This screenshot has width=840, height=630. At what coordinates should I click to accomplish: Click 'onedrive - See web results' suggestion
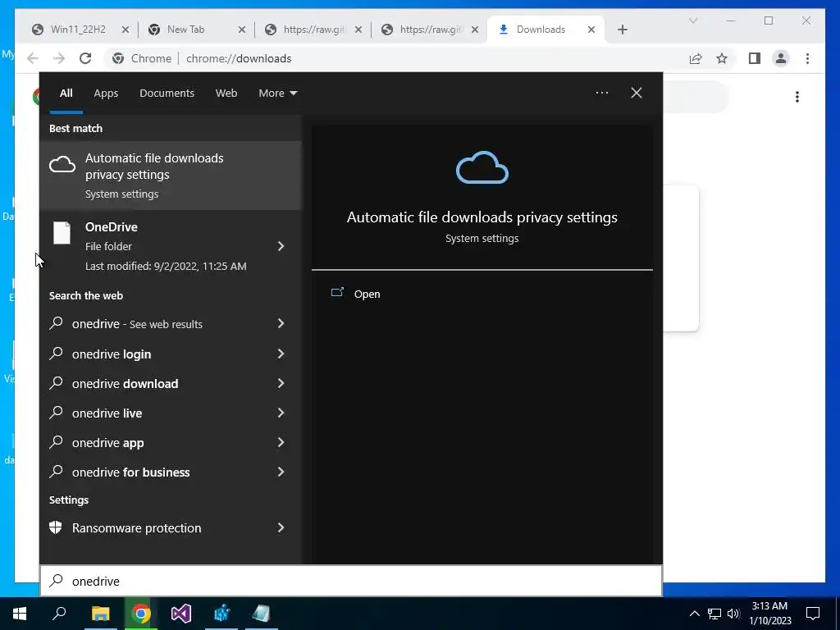tap(137, 323)
